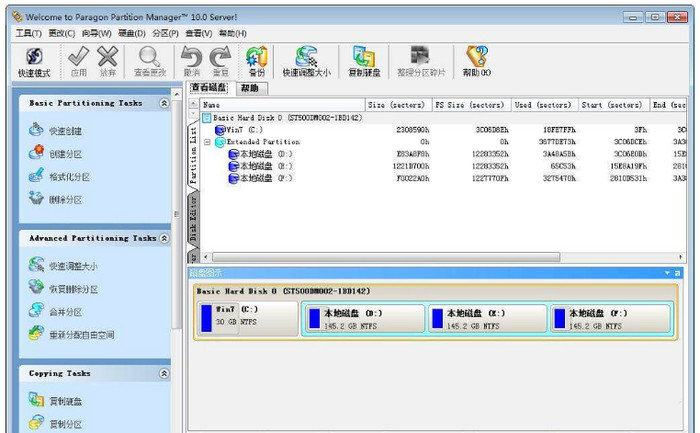Select the Win7 (C:) block in disk map
The height and width of the screenshot is (433, 700).
tap(245, 318)
